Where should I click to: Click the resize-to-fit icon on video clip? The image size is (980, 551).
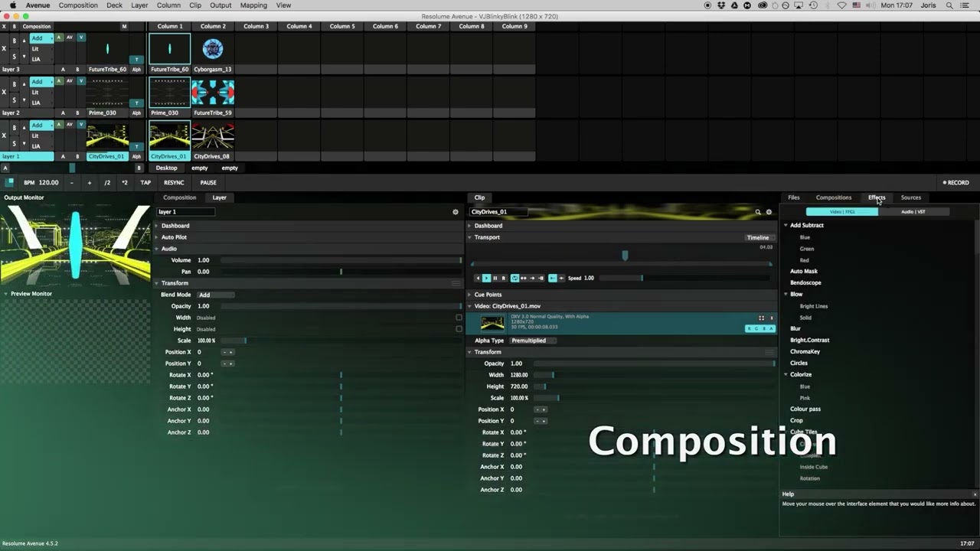coord(761,318)
